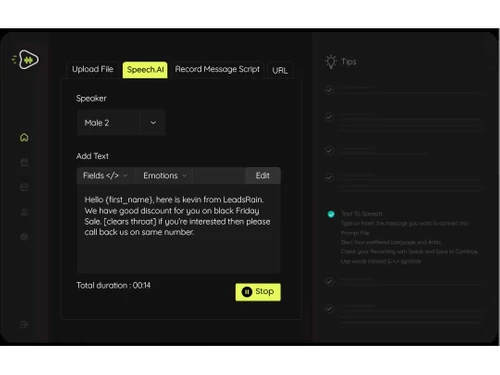Click inside the Add Text message box
The height and width of the screenshot is (375, 500).
tap(179, 229)
